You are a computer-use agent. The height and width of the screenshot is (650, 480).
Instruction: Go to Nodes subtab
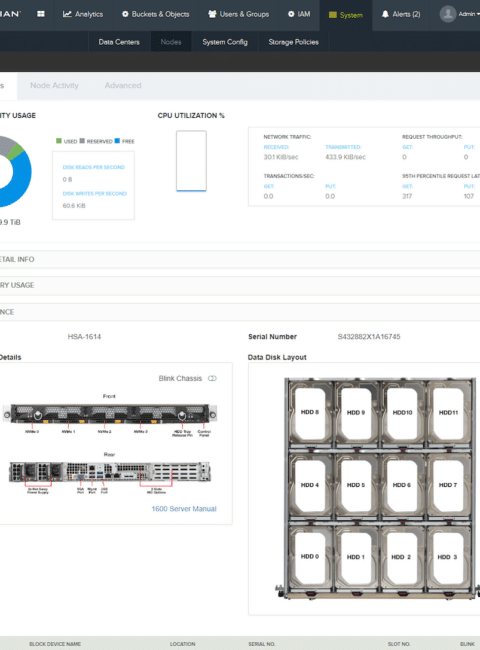pyautogui.click(x=171, y=42)
